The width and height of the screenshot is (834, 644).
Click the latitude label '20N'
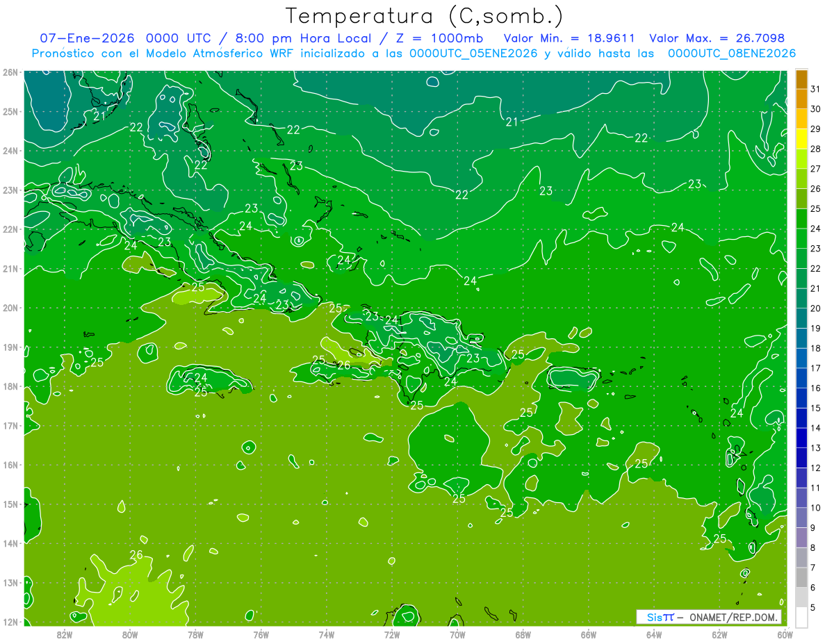(x=10, y=308)
